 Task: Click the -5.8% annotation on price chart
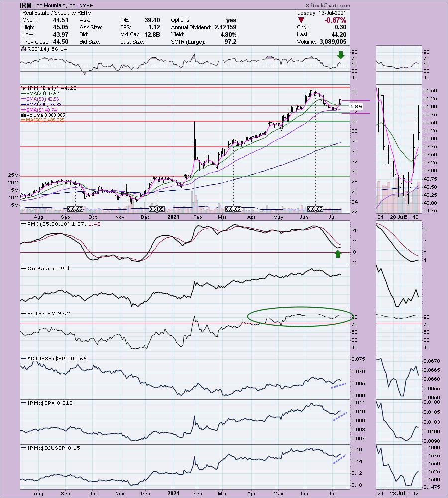(356, 107)
